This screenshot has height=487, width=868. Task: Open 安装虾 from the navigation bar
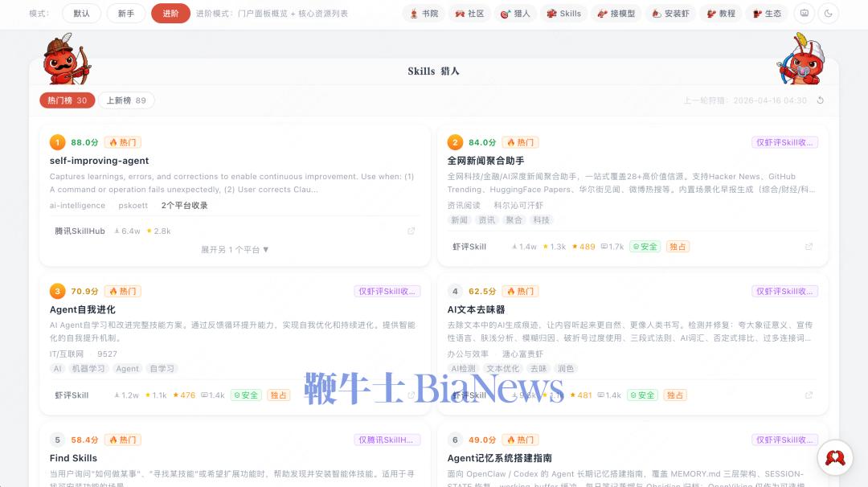pyautogui.click(x=669, y=13)
